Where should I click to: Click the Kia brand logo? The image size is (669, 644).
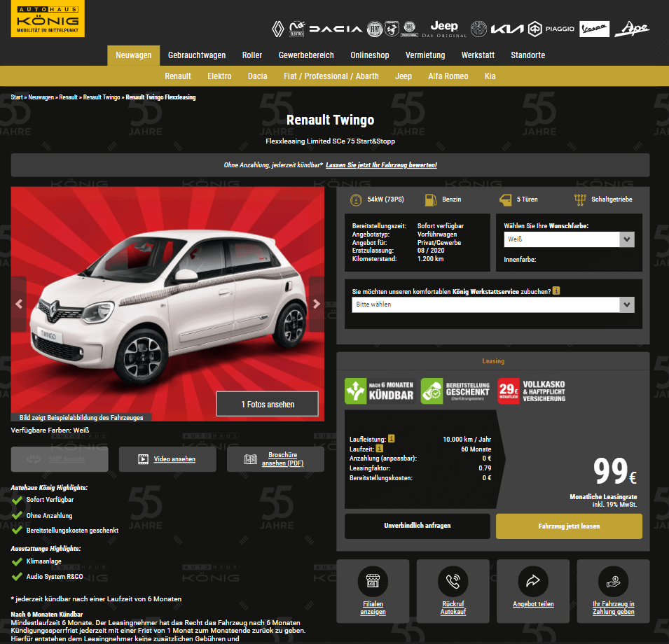507,29
